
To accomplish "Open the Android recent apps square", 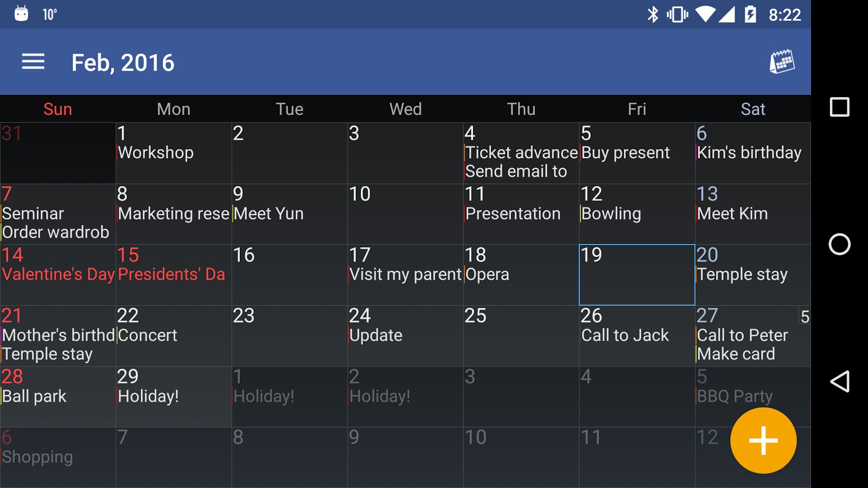I will pos(839,107).
